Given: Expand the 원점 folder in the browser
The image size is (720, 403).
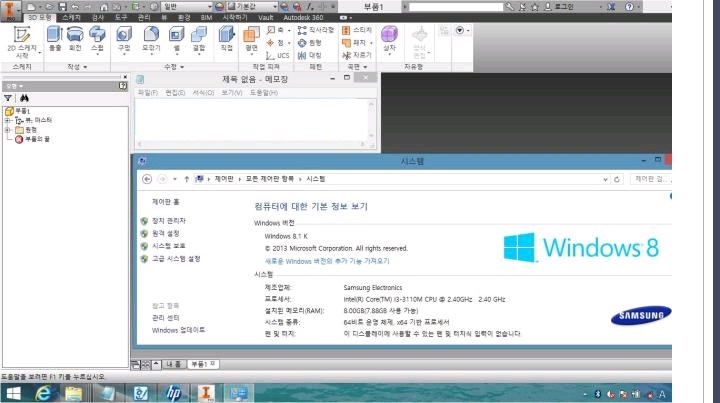Looking at the screenshot, I should 8,130.
